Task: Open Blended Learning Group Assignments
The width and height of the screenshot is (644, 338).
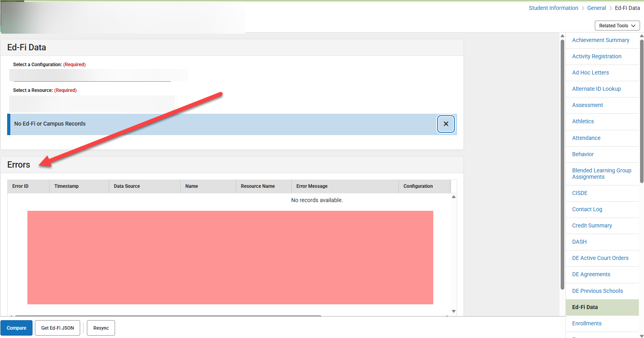Action: 602,174
